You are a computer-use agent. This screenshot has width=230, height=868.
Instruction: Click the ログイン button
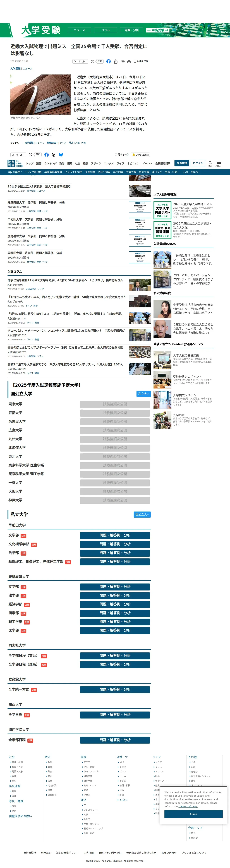pyautogui.click(x=198, y=163)
